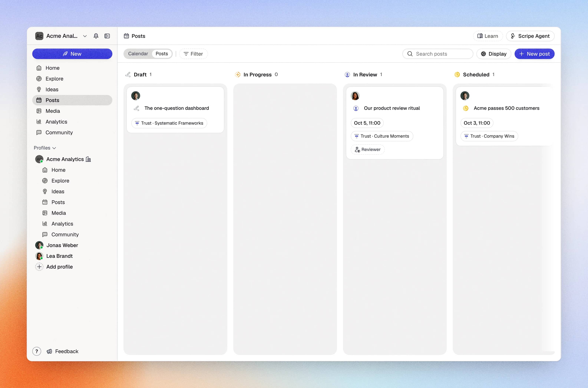Create a New post
This screenshot has width=588, height=388.
coord(534,54)
